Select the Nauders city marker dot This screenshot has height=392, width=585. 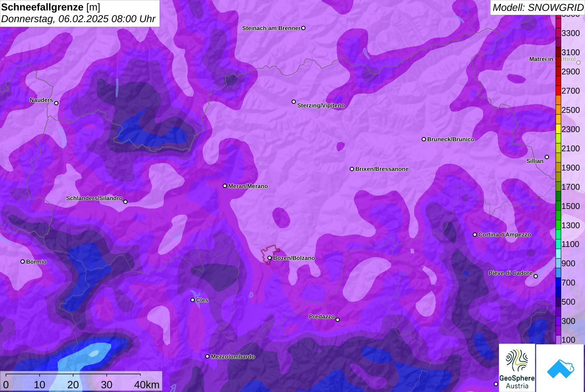click(56, 103)
